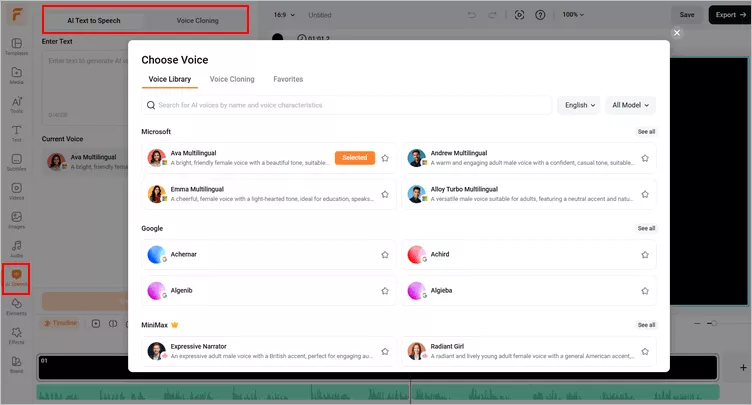Image resolution: width=752 pixels, height=405 pixels.
Task: Expand the All Model filter dropdown
Action: (x=630, y=105)
